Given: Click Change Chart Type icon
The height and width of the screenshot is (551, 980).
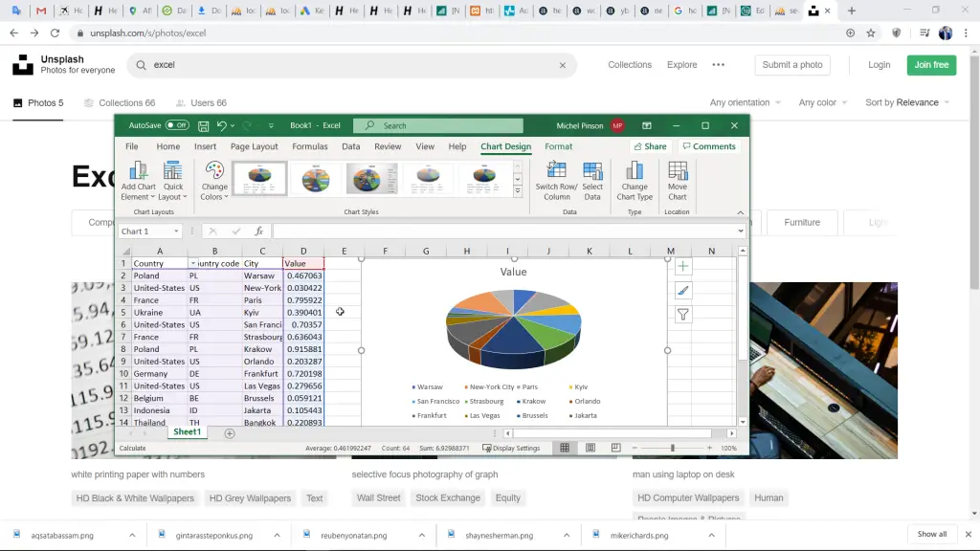Looking at the screenshot, I should coord(635,170).
